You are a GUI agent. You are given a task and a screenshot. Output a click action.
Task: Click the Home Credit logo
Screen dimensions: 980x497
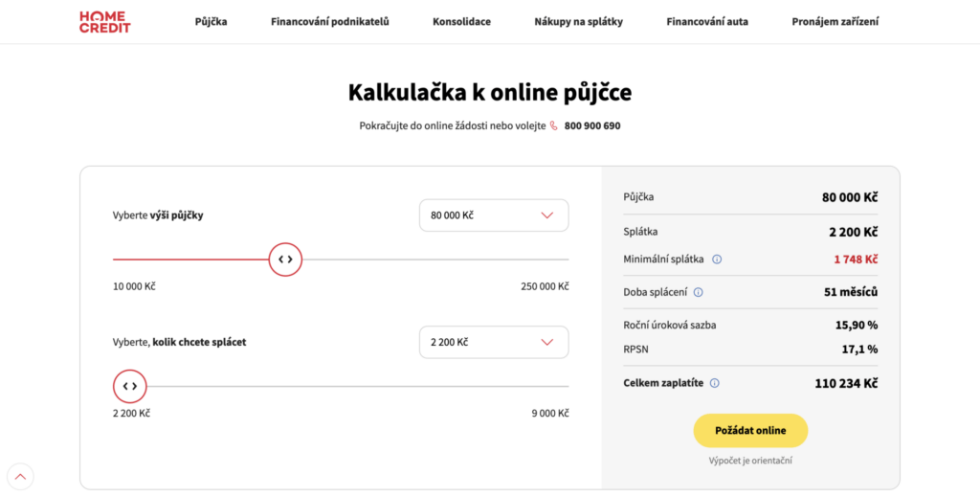(105, 22)
